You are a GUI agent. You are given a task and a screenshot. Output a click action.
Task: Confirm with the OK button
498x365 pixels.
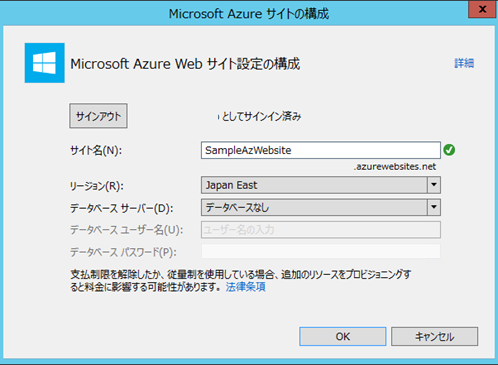pyautogui.click(x=343, y=336)
